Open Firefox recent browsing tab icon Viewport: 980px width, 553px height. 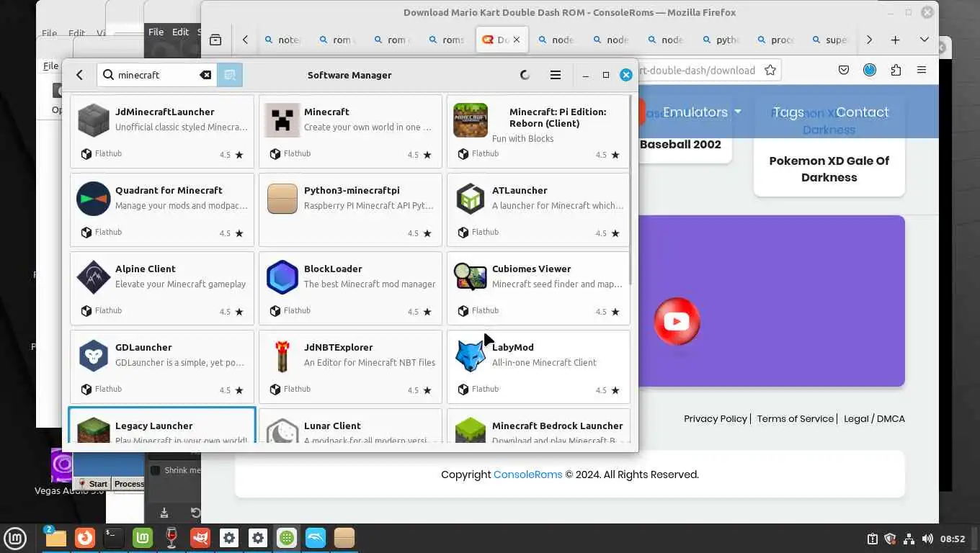[x=215, y=40]
